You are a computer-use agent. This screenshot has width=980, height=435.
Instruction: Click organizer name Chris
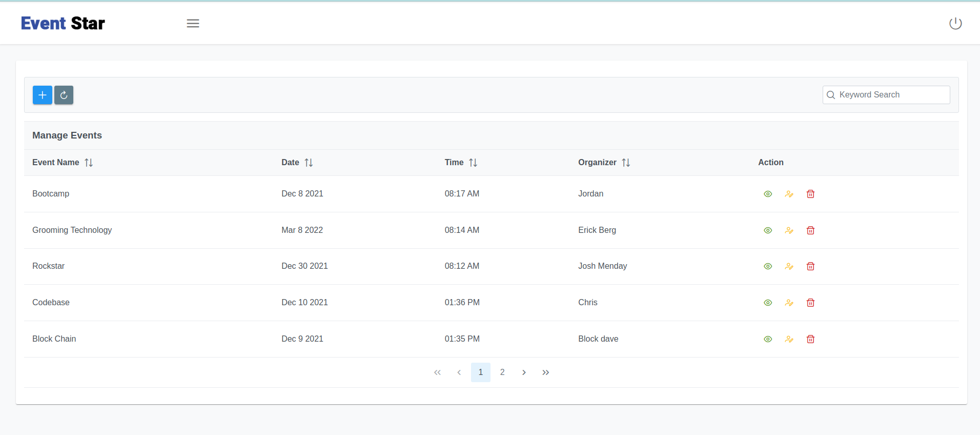click(x=588, y=303)
